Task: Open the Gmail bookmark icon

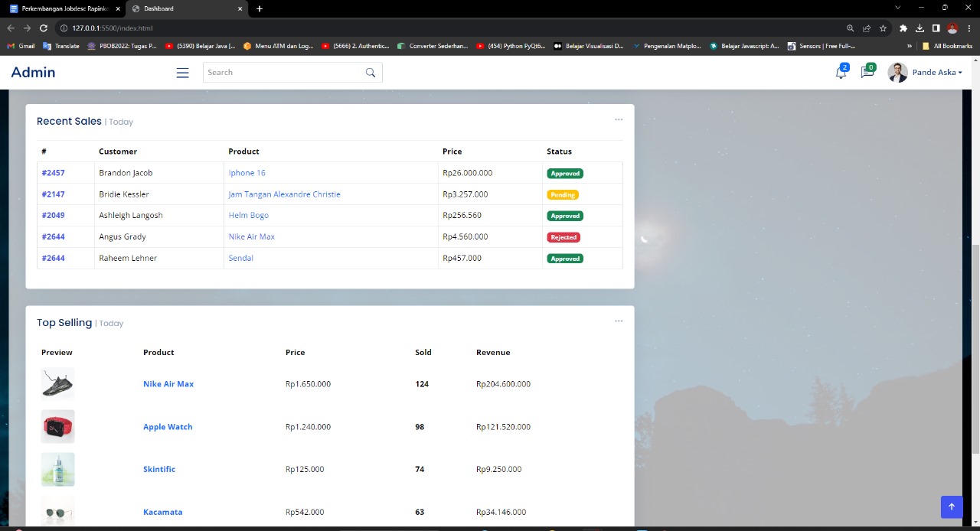Action: 11,46
